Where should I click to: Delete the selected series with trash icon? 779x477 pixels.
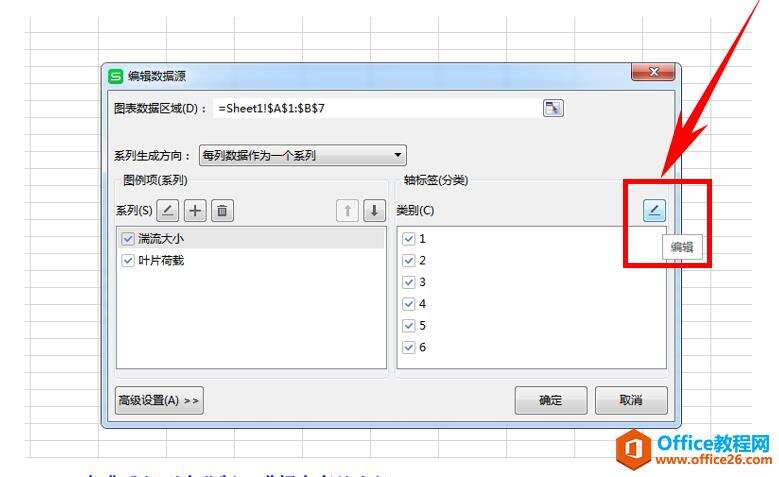point(223,211)
